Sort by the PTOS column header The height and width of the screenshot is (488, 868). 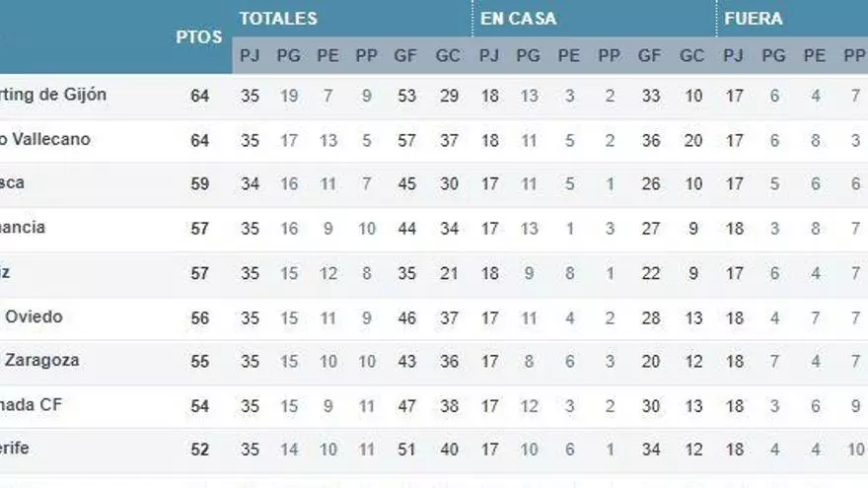coord(199,36)
